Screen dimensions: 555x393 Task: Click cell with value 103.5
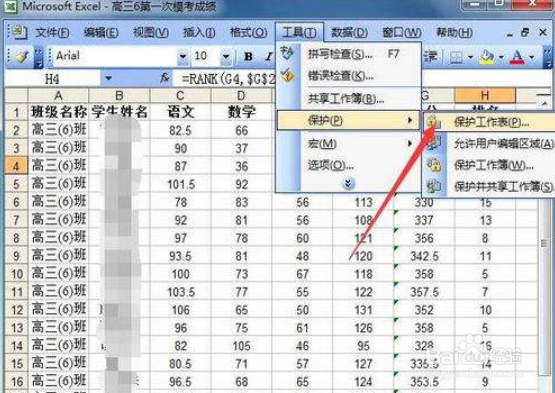click(x=180, y=292)
